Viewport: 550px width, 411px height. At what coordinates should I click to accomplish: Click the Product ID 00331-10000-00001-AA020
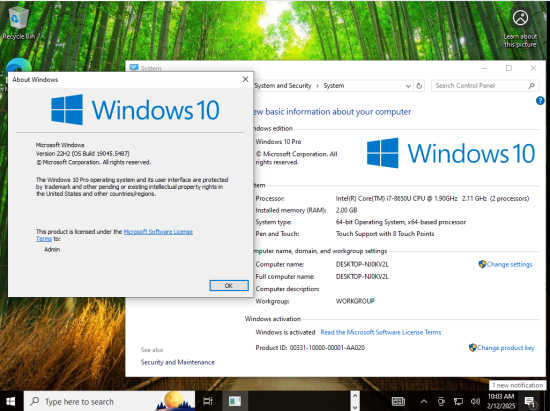point(310,348)
